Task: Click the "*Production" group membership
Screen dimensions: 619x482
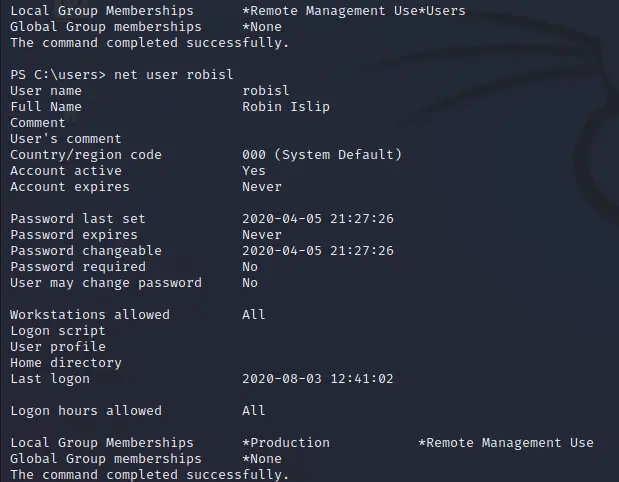Action: pyautogui.click(x=286, y=443)
